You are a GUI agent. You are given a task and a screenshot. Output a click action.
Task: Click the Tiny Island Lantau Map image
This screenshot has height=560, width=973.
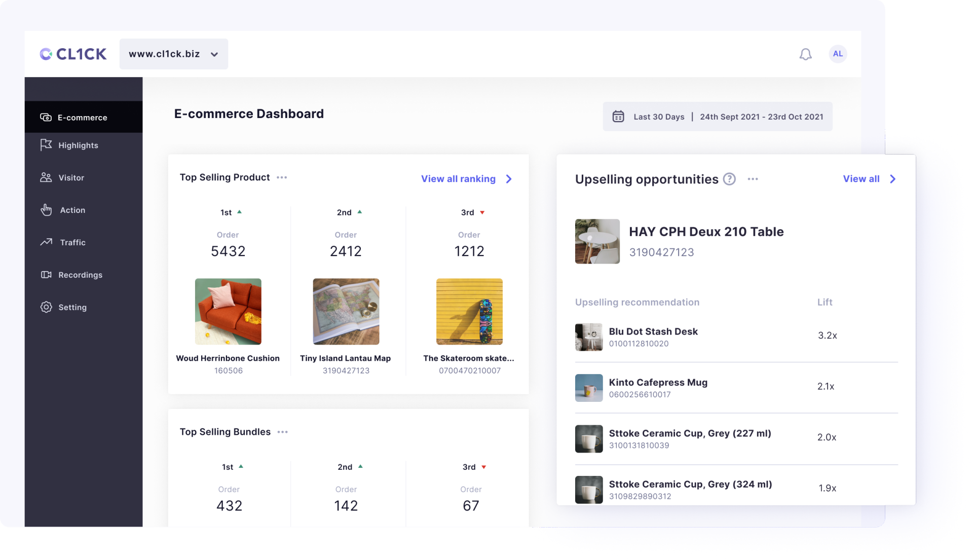coord(346,311)
